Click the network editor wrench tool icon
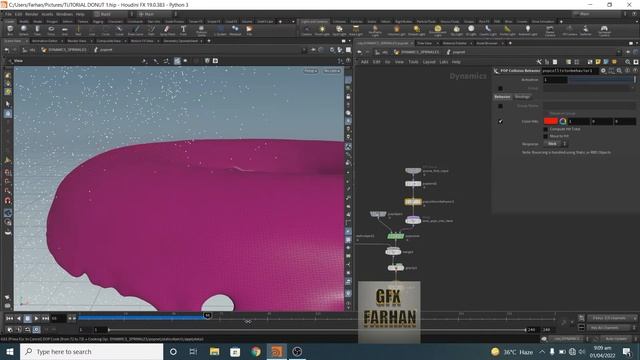The width and height of the screenshot is (640, 360). [539, 62]
